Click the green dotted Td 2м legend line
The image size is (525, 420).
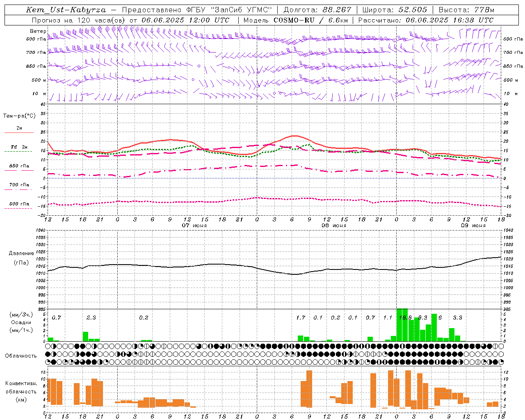[18, 151]
